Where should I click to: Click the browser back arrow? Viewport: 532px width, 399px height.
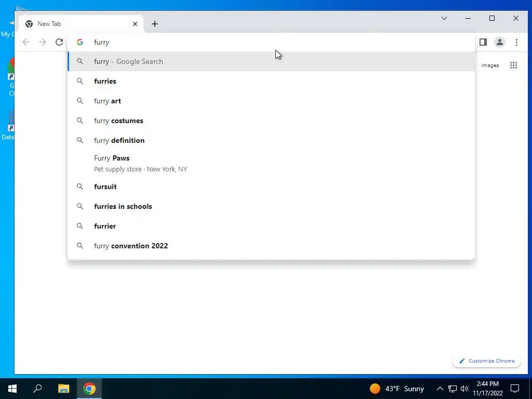tap(26, 42)
